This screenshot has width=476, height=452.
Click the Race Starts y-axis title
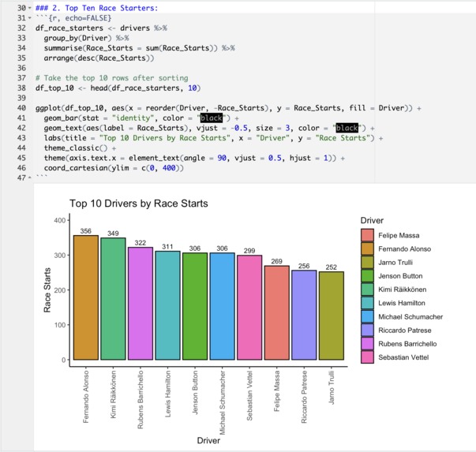[x=47, y=290]
